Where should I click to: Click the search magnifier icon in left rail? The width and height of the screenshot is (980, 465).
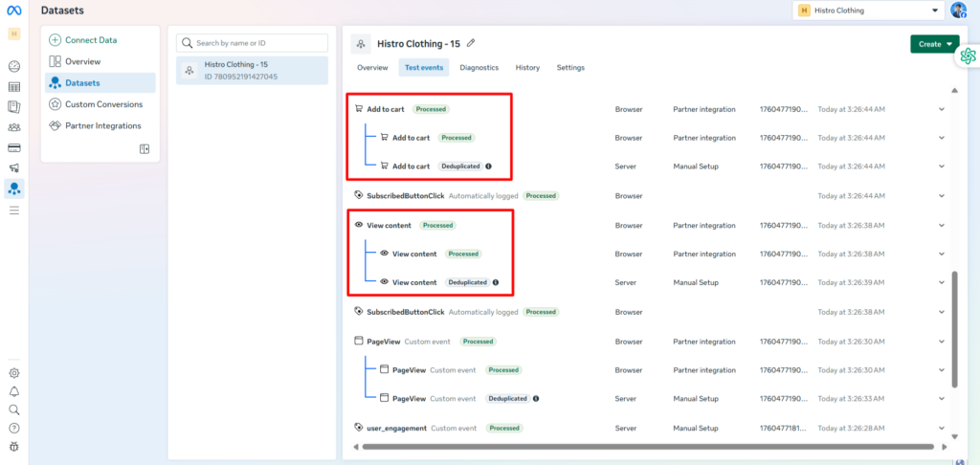pyautogui.click(x=14, y=410)
